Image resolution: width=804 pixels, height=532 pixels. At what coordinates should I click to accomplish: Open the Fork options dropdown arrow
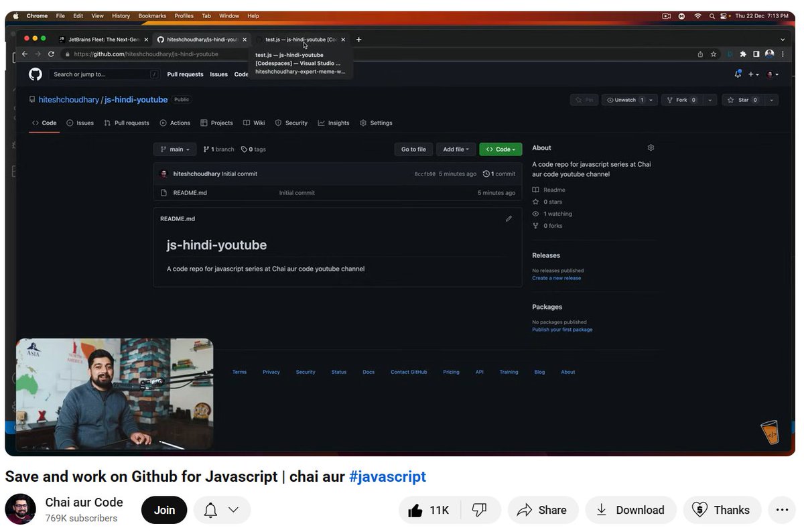710,100
